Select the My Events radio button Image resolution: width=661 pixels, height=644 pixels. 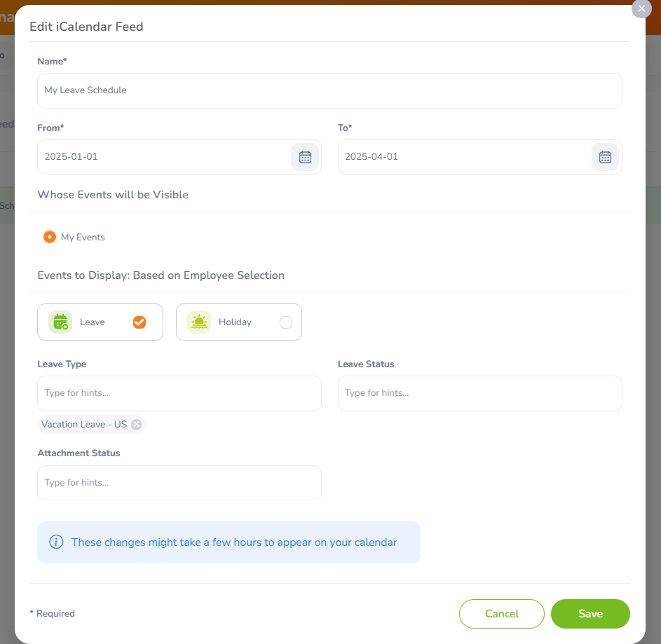click(50, 237)
